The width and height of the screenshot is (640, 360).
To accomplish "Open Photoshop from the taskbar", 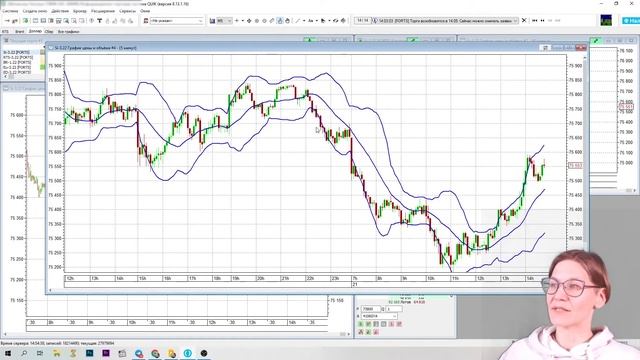I will [x=89, y=353].
